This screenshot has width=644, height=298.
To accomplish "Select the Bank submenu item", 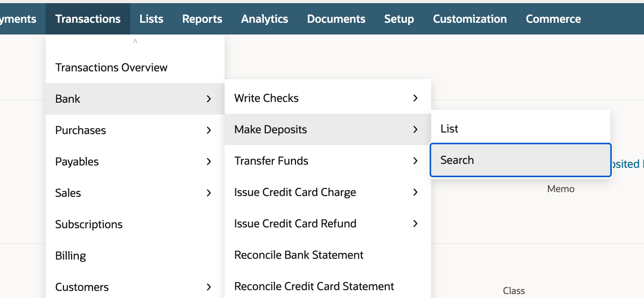I will tap(135, 99).
